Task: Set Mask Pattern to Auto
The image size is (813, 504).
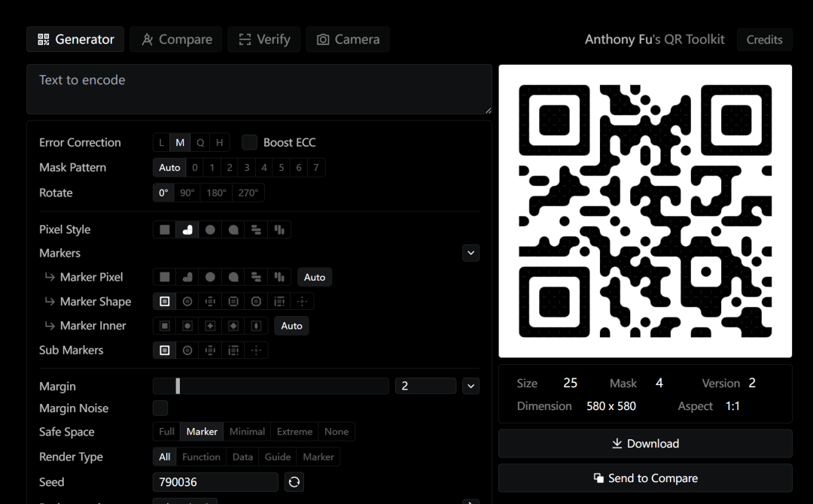Action: (x=169, y=167)
